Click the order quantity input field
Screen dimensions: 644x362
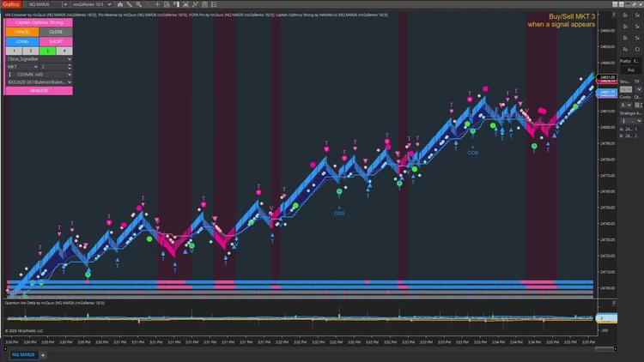pyautogui.click(x=53, y=67)
